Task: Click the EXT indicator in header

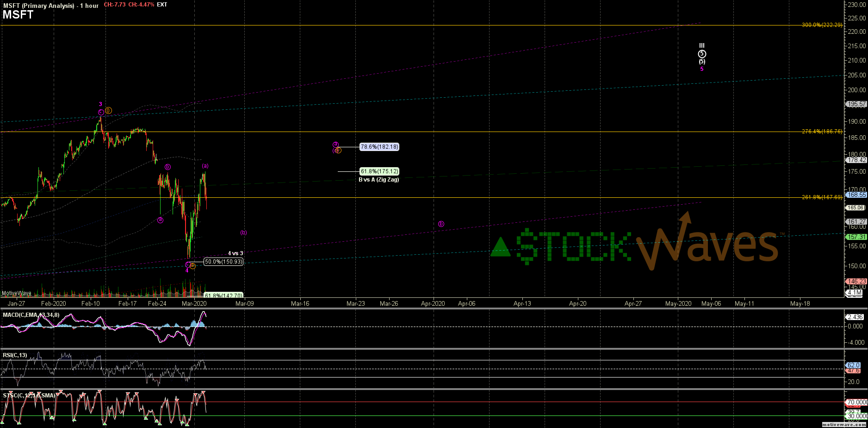Action: click(162, 5)
